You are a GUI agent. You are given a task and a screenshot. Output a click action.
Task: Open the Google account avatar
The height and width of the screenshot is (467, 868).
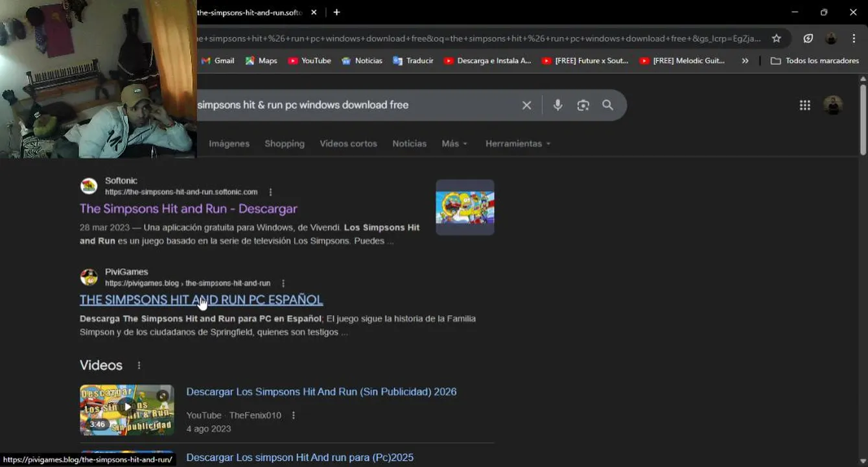833,105
